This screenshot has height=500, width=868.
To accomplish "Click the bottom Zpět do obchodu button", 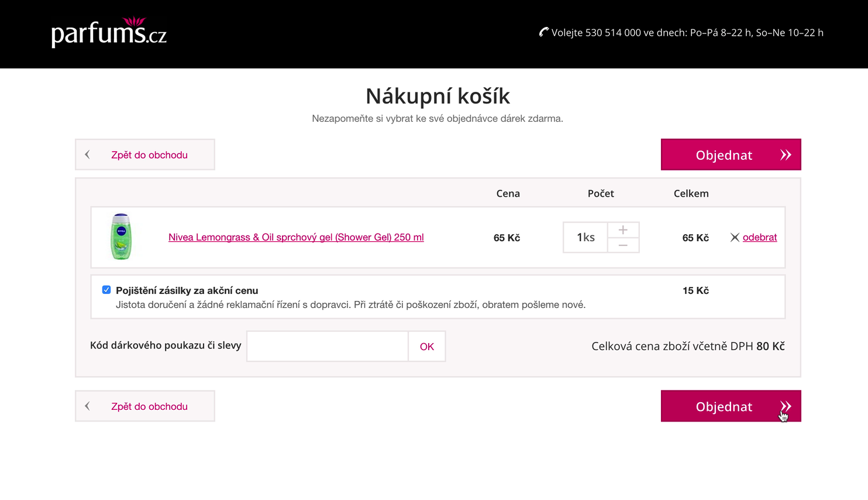I will tap(145, 406).
